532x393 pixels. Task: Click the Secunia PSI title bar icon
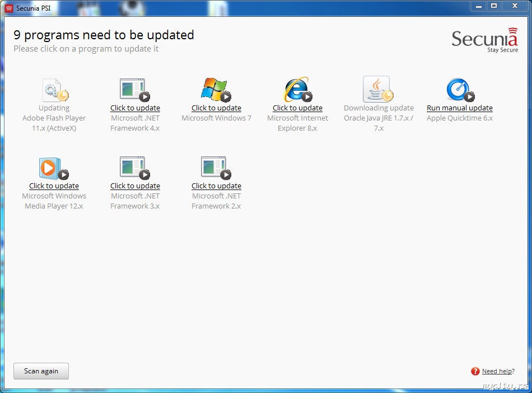(x=9, y=8)
